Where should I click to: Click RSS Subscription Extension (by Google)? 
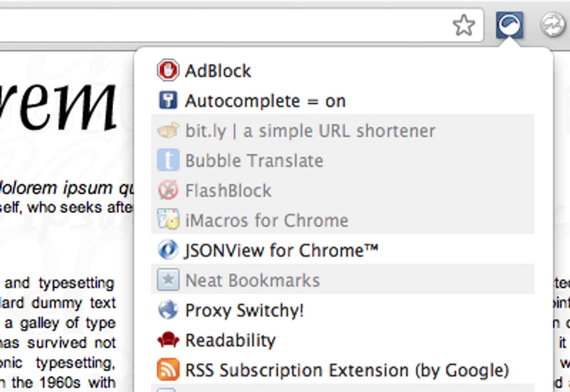pyautogui.click(x=347, y=370)
